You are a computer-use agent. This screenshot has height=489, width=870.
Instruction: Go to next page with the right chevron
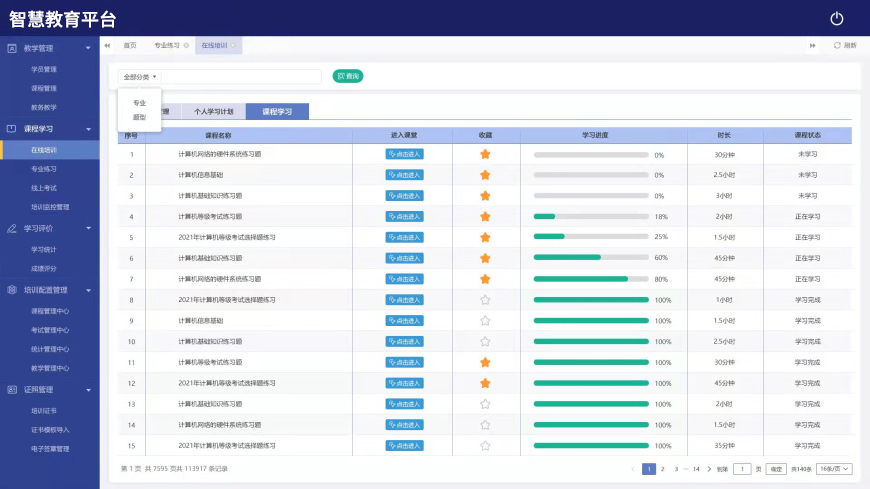point(709,469)
